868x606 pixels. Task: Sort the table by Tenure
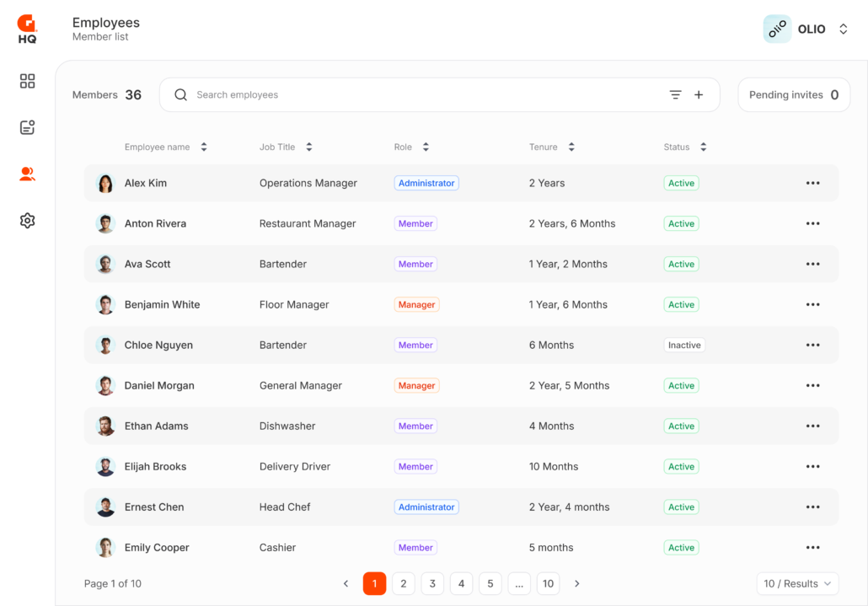(x=571, y=147)
